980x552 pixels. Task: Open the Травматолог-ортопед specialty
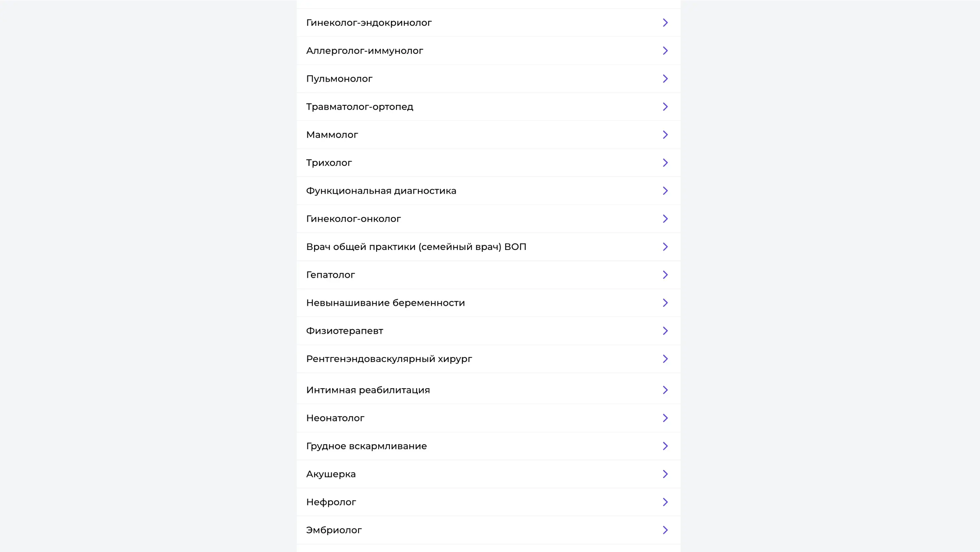[360, 107]
